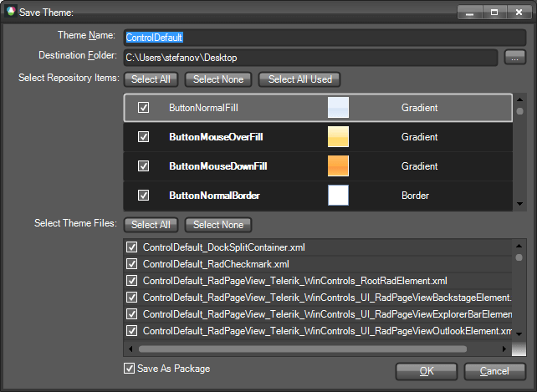
Task: Toggle the ButtonMouseDownFill checkbox
Action: pyautogui.click(x=143, y=166)
